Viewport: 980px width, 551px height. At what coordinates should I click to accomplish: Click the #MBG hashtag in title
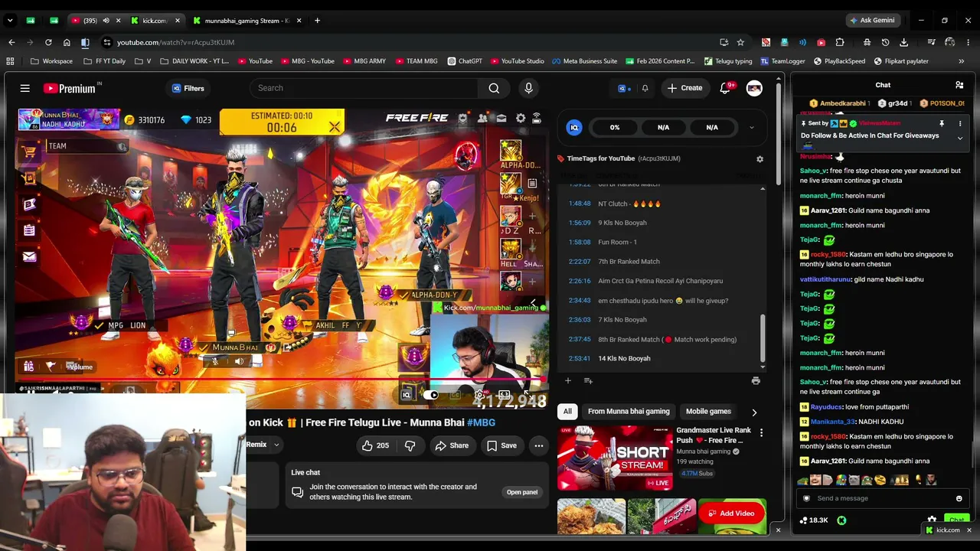(x=481, y=422)
